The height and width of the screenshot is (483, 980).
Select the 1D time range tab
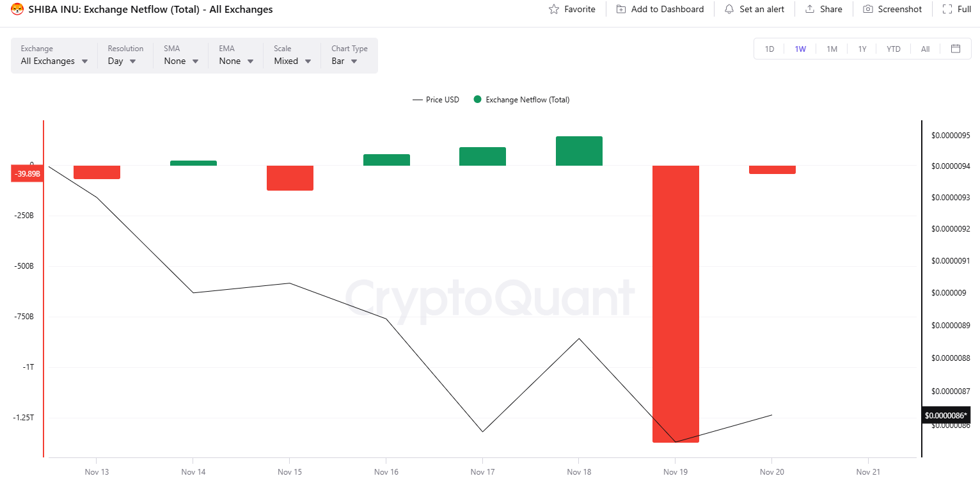(770, 49)
